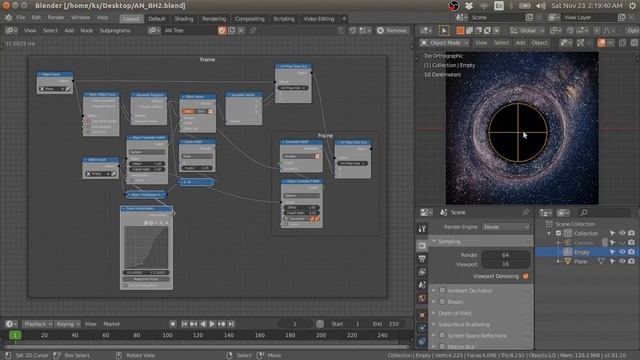Image resolution: width=640 pixels, height=360 pixels.
Task: Toggle the auto keying record button
Action: [x=173, y=324]
